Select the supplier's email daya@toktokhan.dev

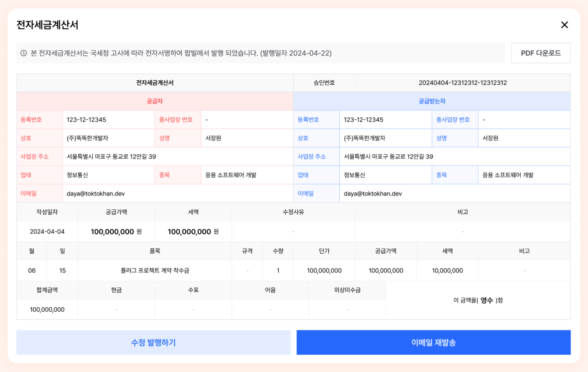pos(96,194)
